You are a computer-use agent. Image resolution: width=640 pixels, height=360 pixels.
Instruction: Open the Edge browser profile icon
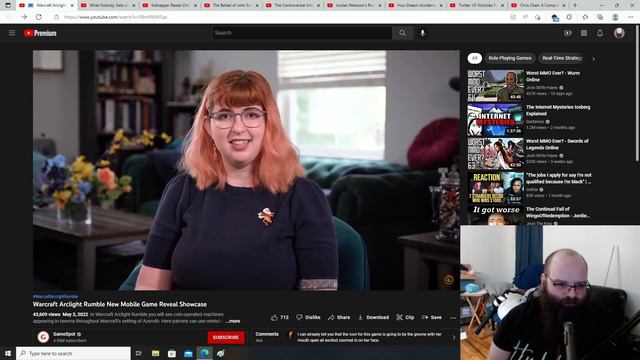click(x=615, y=17)
